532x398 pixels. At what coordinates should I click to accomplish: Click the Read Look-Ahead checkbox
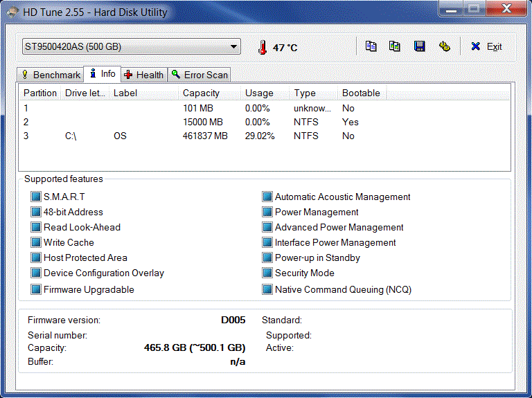[35, 227]
